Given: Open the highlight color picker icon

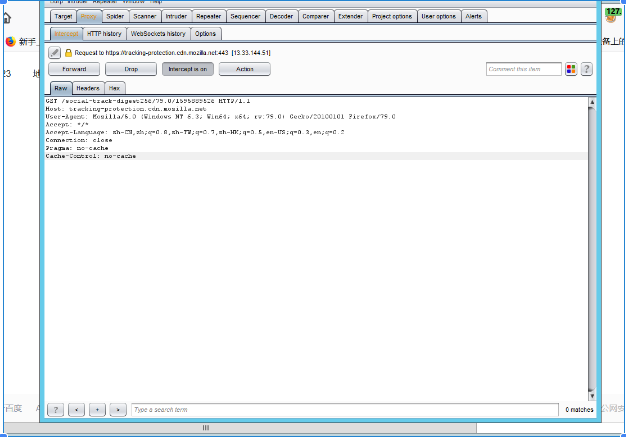Looking at the screenshot, I should [571, 69].
